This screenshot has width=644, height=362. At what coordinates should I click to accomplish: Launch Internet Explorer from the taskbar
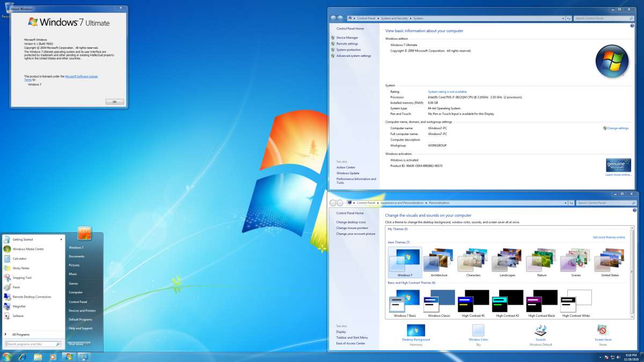pyautogui.click(x=22, y=357)
